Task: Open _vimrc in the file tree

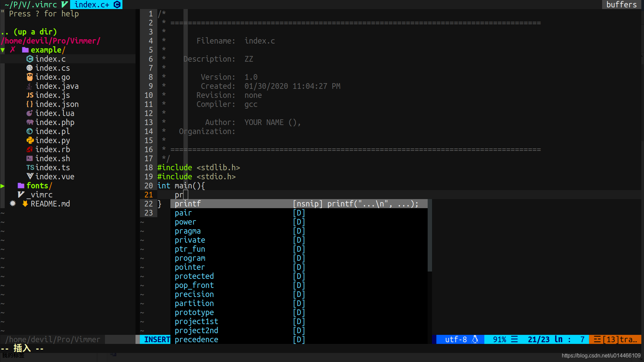Action: tap(40, 195)
